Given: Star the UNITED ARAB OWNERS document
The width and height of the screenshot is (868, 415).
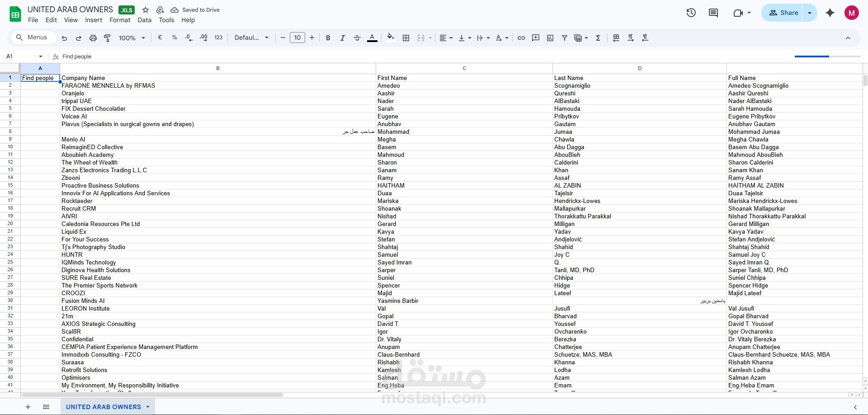Looking at the screenshot, I should [x=146, y=10].
